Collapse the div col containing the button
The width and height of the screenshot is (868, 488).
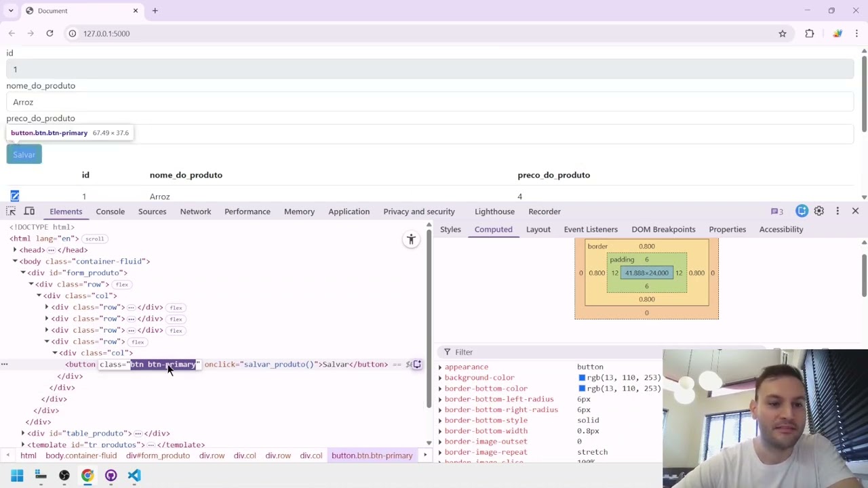click(x=55, y=353)
